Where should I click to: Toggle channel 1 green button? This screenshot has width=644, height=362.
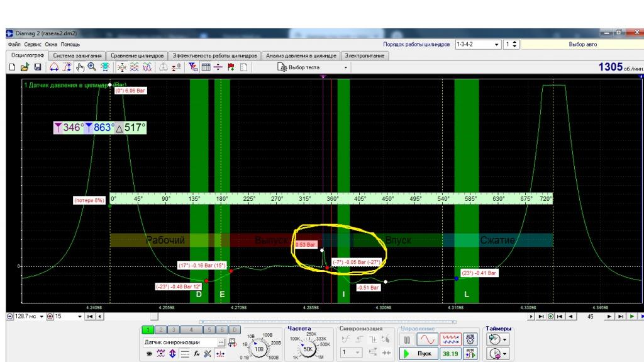click(148, 330)
